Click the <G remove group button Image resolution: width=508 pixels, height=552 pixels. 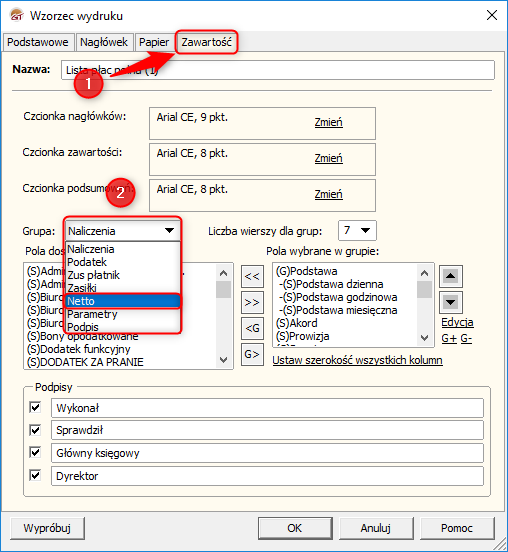click(252, 328)
